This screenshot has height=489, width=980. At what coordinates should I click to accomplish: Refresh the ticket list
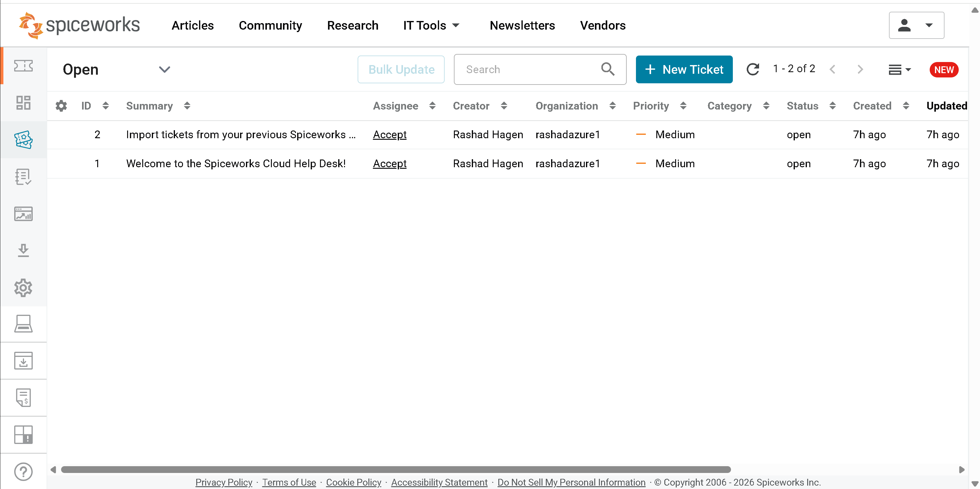click(753, 69)
